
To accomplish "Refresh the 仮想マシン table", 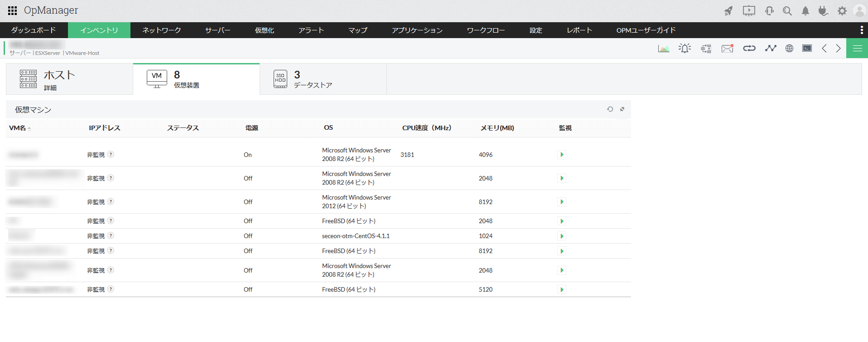I will pos(610,109).
